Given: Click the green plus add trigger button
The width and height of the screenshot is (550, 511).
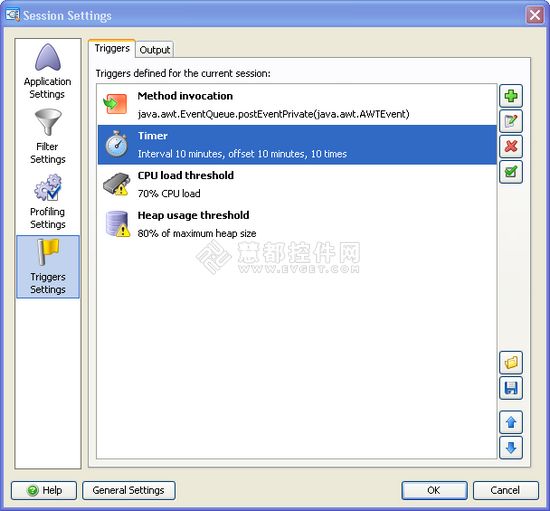Looking at the screenshot, I should pos(511,96).
